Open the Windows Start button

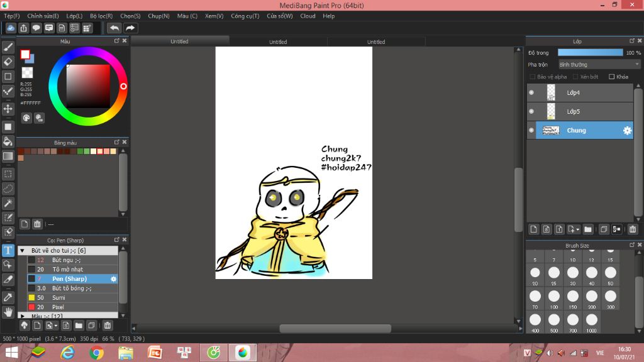11,353
